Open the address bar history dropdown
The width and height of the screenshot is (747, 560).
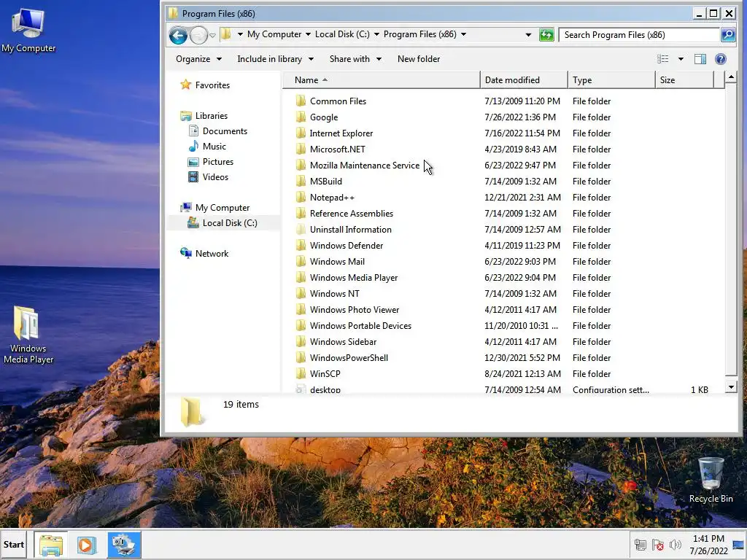[x=528, y=35]
